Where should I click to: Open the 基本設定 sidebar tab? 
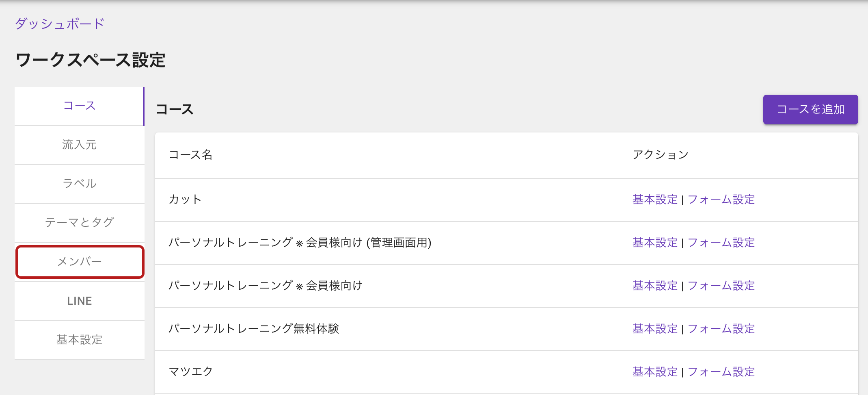[x=79, y=340]
